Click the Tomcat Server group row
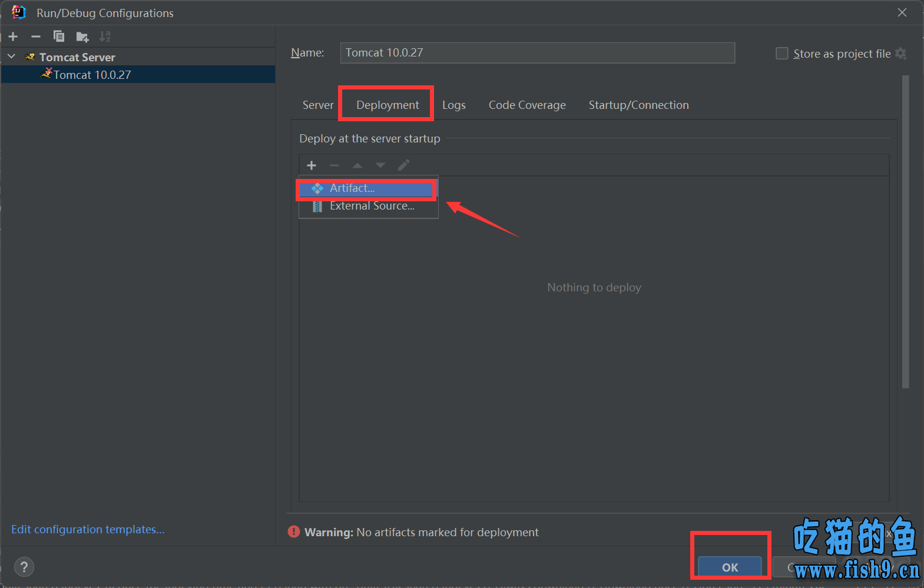Image resolution: width=924 pixels, height=588 pixels. [x=138, y=57]
